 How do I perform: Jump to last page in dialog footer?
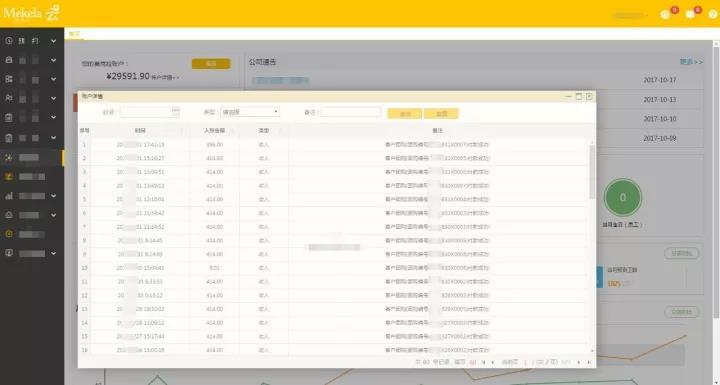(589, 362)
